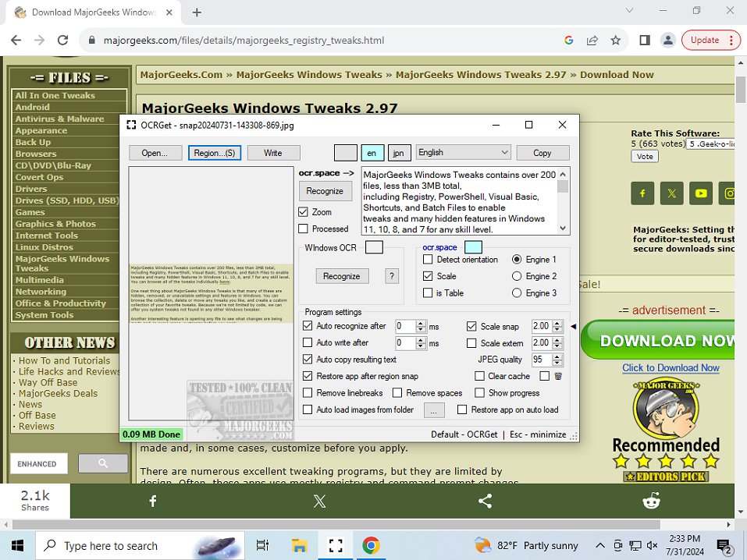
Task: Share on Reddit in the bottom bar
Action: pos(651,501)
